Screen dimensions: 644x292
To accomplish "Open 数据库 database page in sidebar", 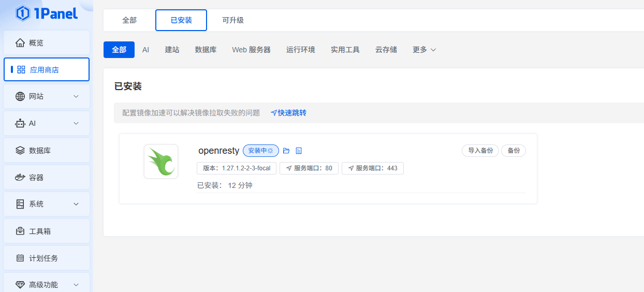I will tap(47, 151).
